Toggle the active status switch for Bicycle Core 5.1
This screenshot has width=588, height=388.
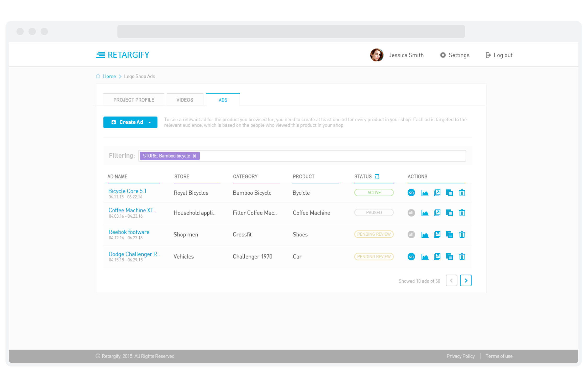(411, 193)
